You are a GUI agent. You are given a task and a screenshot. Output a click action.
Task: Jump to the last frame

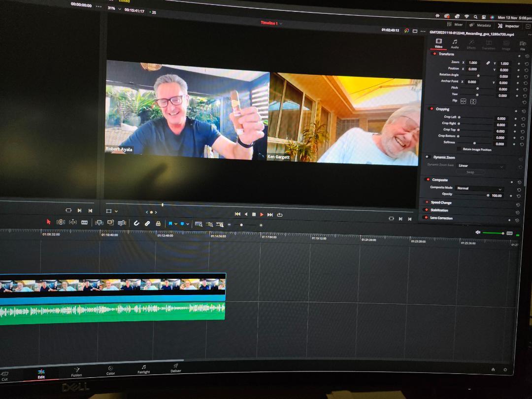coord(270,215)
